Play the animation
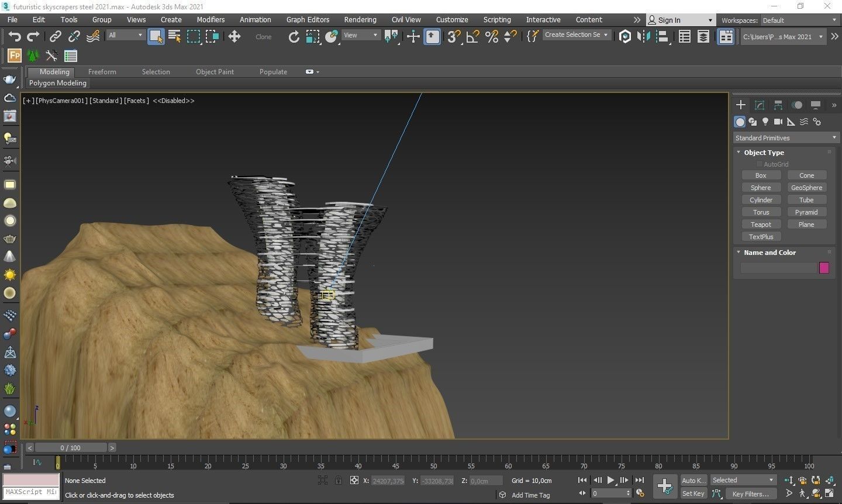Screen dimensions: 842x504 [x=610, y=480]
